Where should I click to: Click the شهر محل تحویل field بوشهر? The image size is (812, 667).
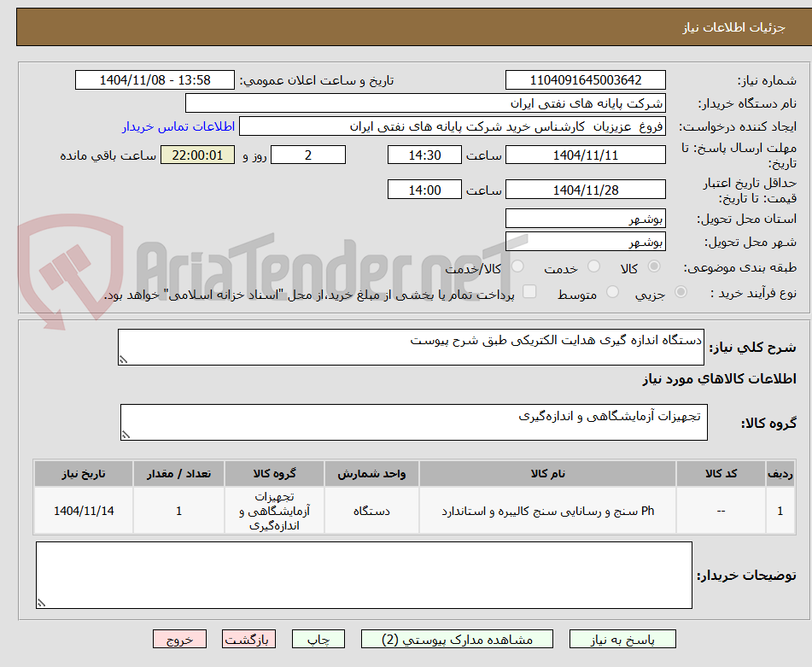click(585, 242)
